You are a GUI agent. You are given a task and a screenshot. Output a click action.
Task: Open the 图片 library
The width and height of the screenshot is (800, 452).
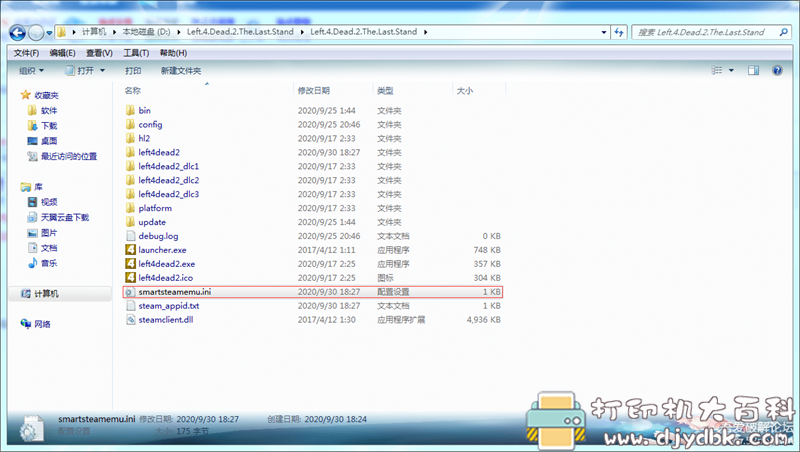click(x=49, y=233)
